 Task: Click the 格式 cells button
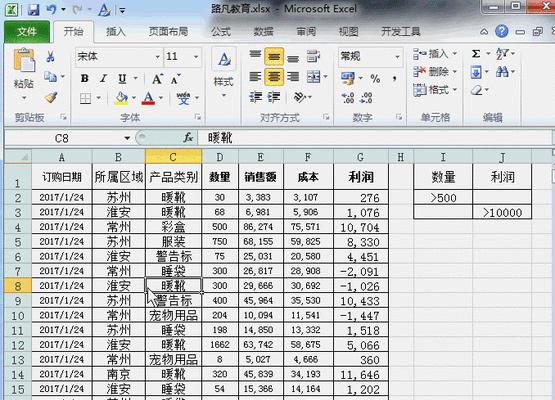point(435,90)
